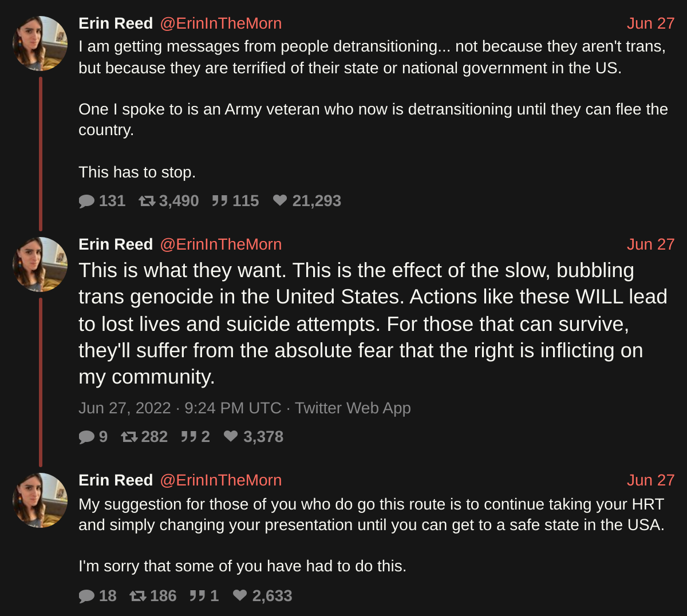The height and width of the screenshot is (616, 687).
Task: Click the heart icon with 3,378 likes
Action: tap(231, 436)
